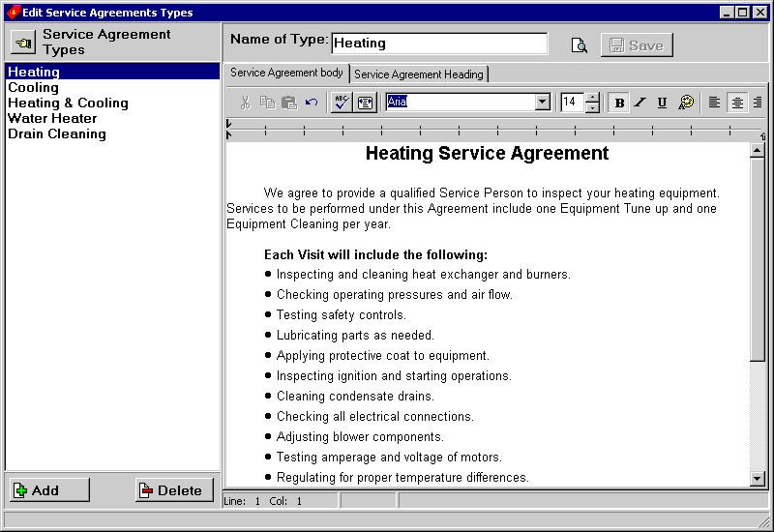Click 'Applying protective coat to equipment.' line
Viewport: 774px width, 532px height.
(383, 355)
